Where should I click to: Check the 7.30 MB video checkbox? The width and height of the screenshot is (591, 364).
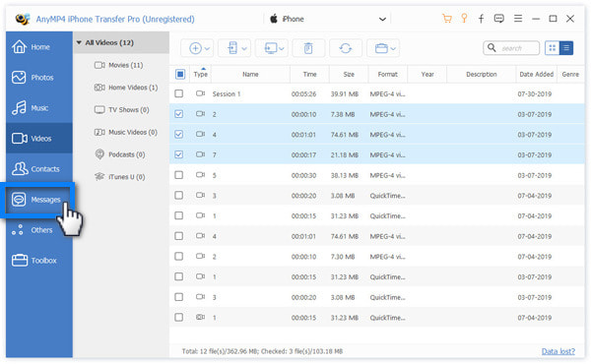coord(179,256)
